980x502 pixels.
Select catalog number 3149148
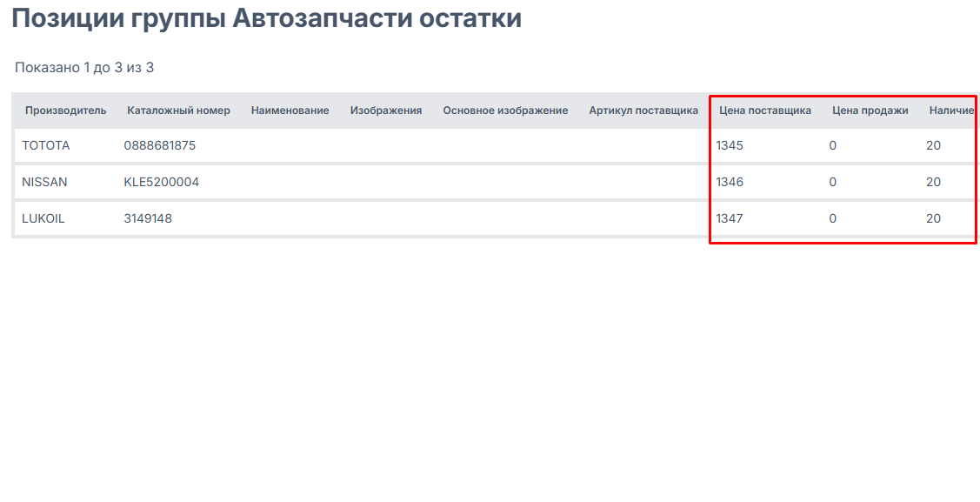(x=148, y=218)
